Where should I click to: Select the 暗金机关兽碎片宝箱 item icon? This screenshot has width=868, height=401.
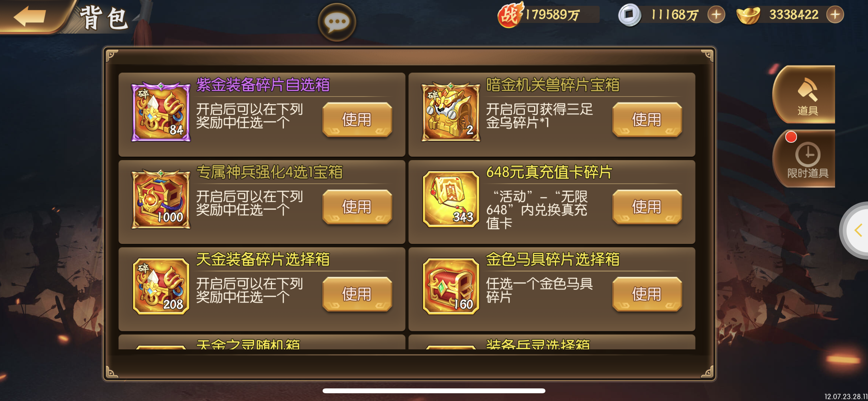(450, 112)
